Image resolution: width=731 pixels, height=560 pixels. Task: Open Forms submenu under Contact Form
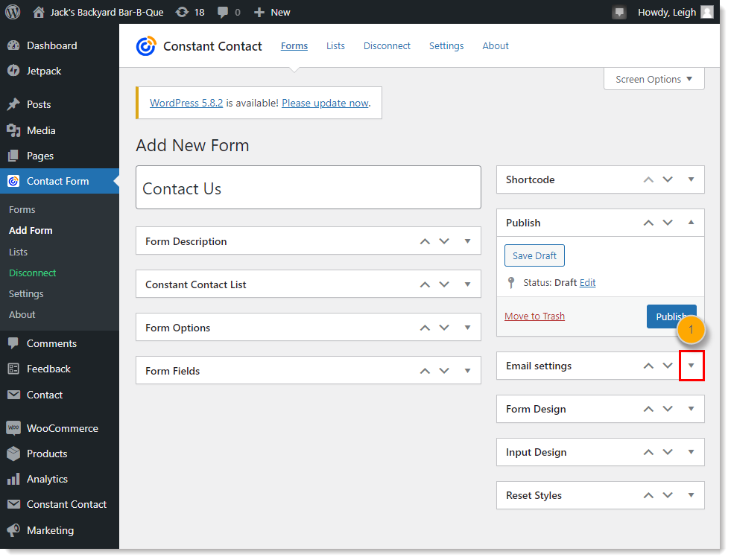pos(22,210)
